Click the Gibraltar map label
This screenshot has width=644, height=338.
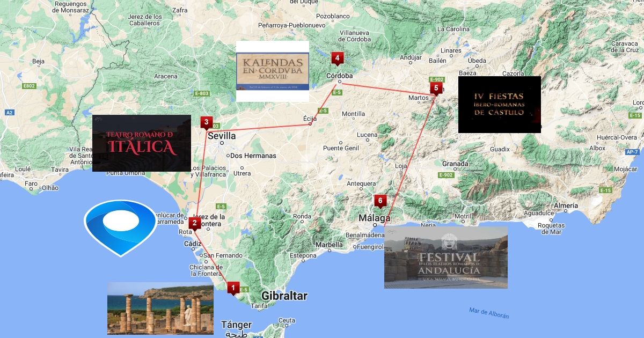[284, 296]
